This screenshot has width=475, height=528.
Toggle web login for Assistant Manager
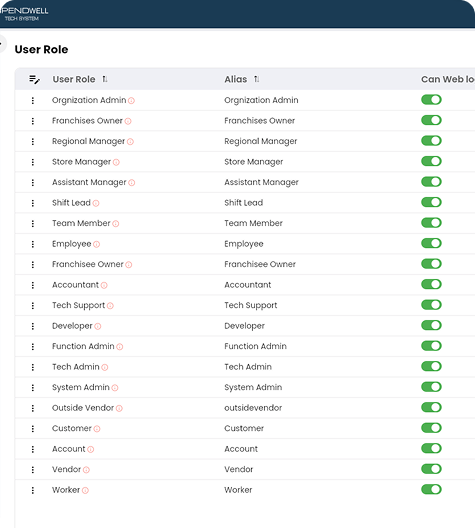[x=431, y=182]
